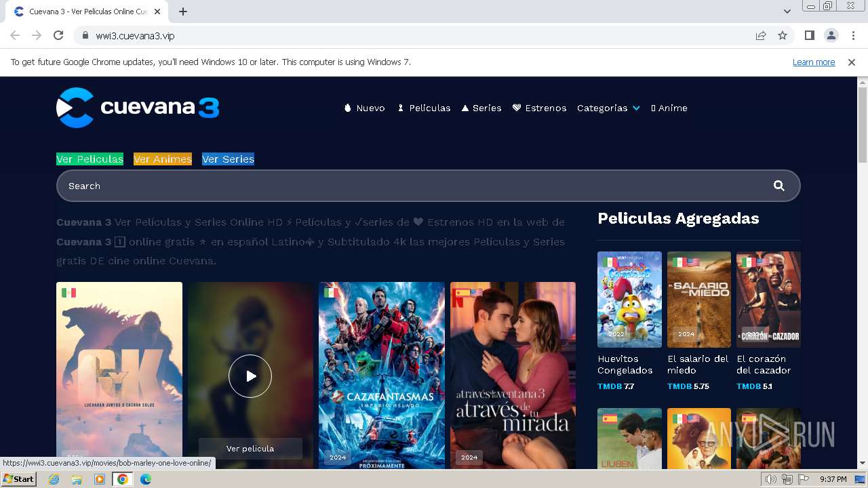
Task: Open the Cazafantasmas poster
Action: coord(382,375)
